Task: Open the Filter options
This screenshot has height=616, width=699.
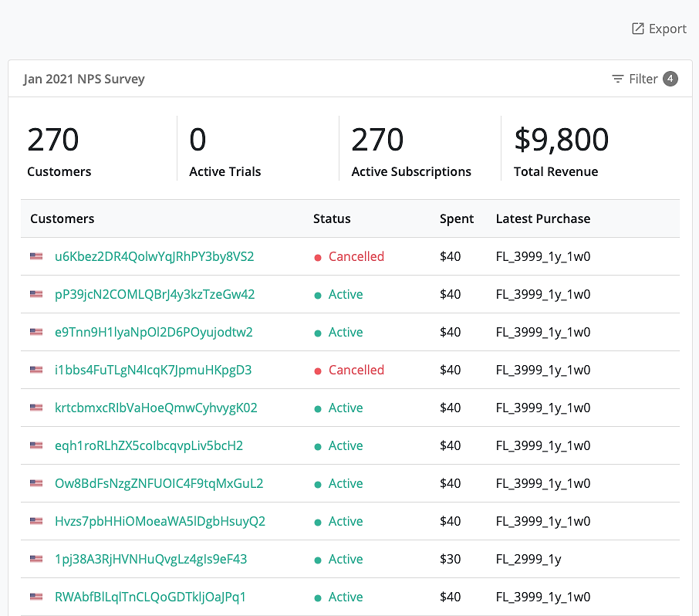Action: [x=645, y=79]
